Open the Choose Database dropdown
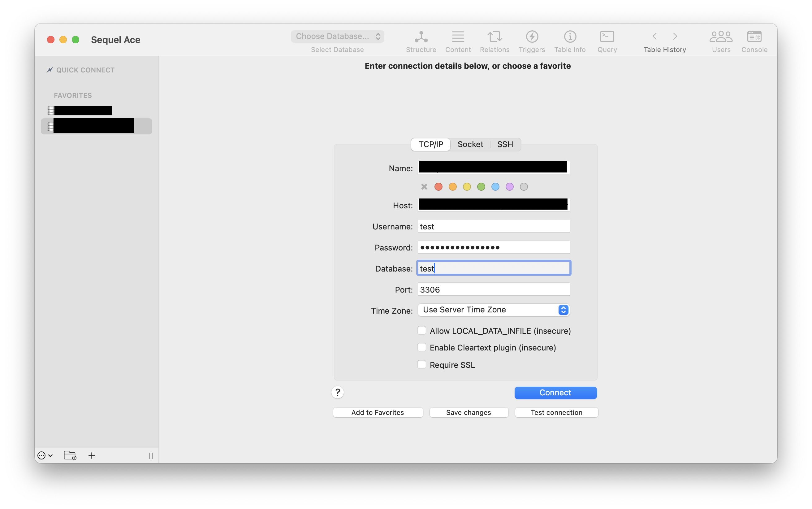Image resolution: width=812 pixels, height=509 pixels. (x=337, y=36)
